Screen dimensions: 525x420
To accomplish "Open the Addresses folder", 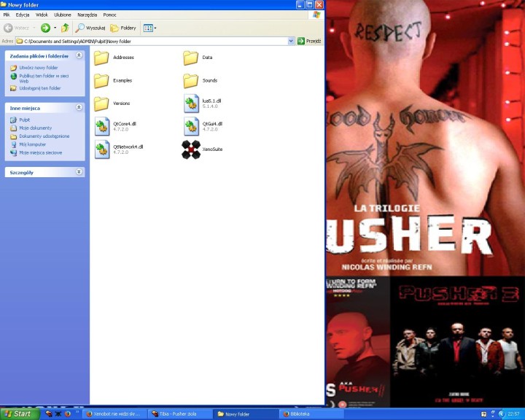I will (114, 58).
